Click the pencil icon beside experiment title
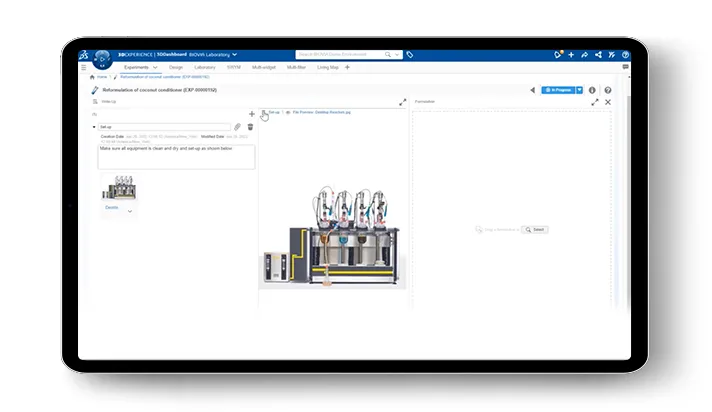712x412 pixels. point(94,90)
